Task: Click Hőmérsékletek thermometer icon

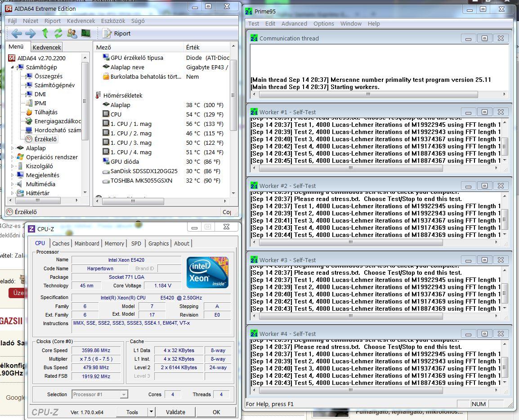Action: pyautogui.click(x=98, y=95)
